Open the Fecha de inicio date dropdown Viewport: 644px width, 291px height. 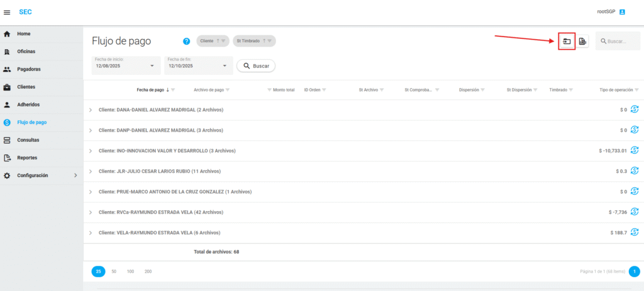pyautogui.click(x=152, y=66)
